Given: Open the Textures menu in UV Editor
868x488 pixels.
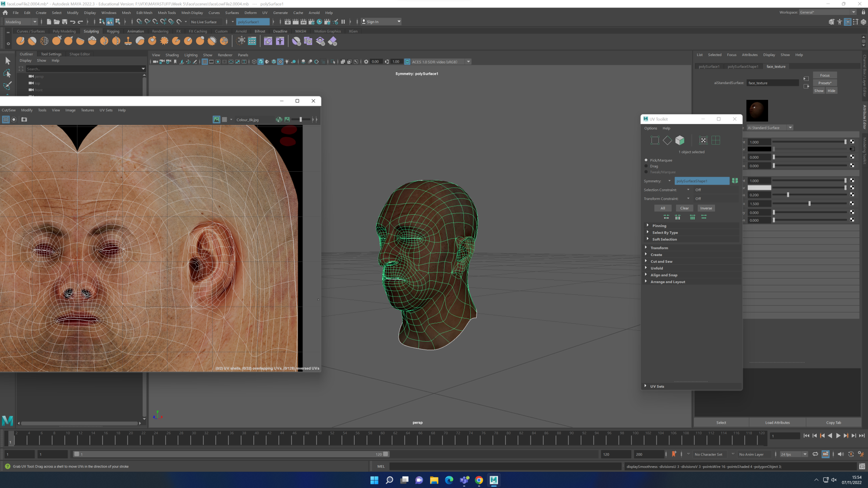Looking at the screenshot, I should click(87, 110).
